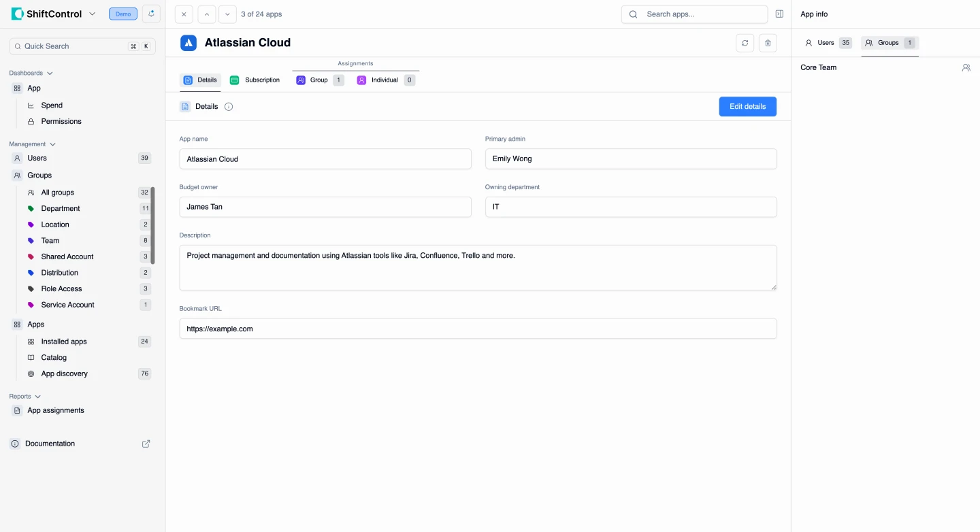Click the Installed apps grid icon

pos(31,342)
